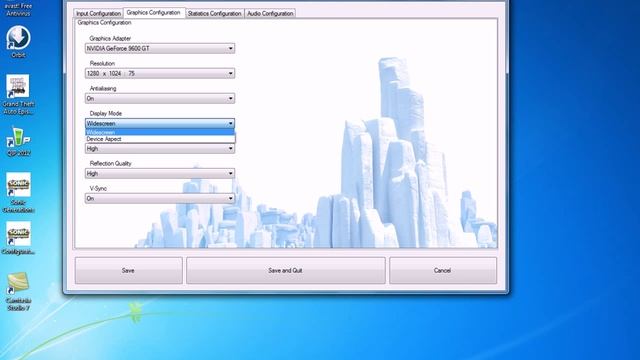Open the V-Sync dropdown
Image resolution: width=640 pixels, height=360 pixels.
click(x=160, y=198)
